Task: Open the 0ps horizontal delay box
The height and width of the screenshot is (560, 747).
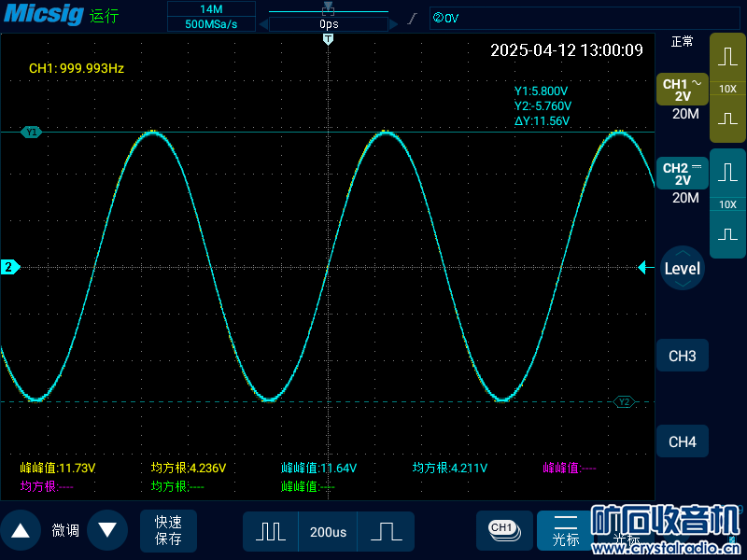Action: tap(329, 24)
